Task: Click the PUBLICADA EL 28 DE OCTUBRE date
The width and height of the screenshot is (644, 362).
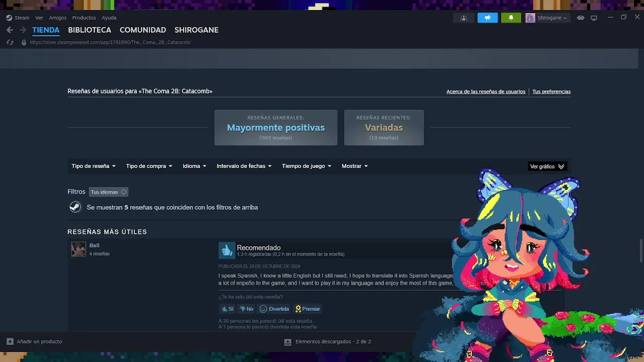Action: [259, 266]
